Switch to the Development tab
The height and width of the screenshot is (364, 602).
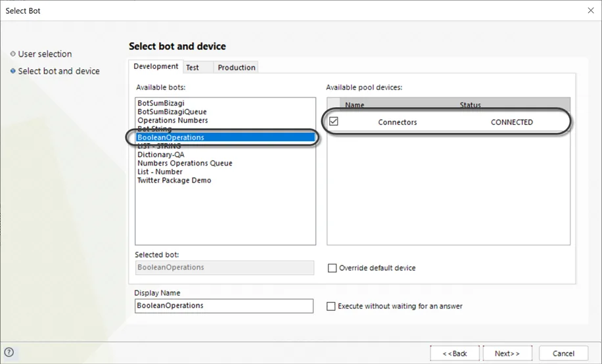pos(156,66)
